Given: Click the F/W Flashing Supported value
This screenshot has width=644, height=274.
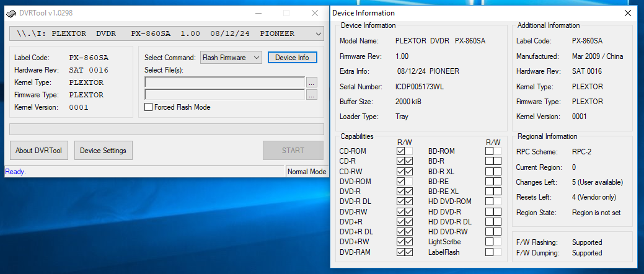Looking at the screenshot, I should click(x=587, y=242).
